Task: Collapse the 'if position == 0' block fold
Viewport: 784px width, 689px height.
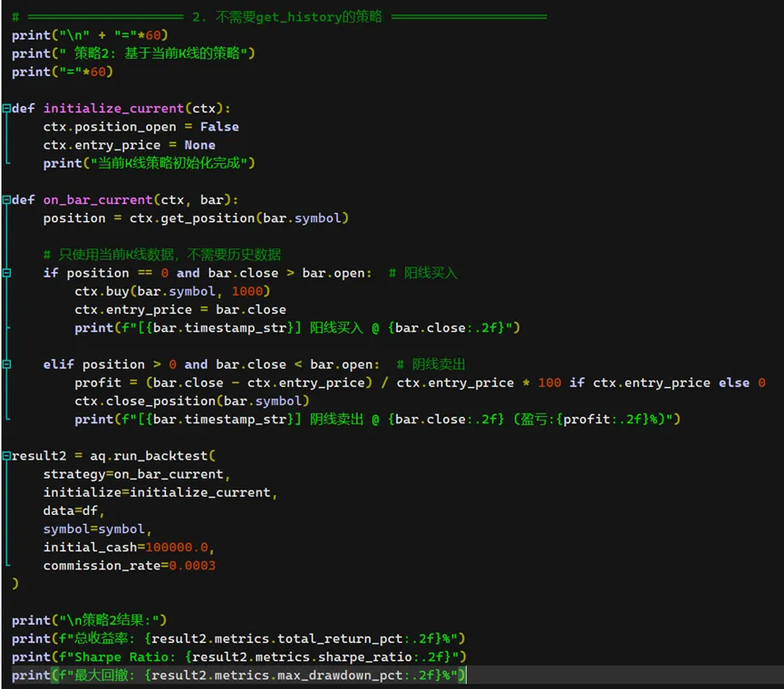Action: 6,273
